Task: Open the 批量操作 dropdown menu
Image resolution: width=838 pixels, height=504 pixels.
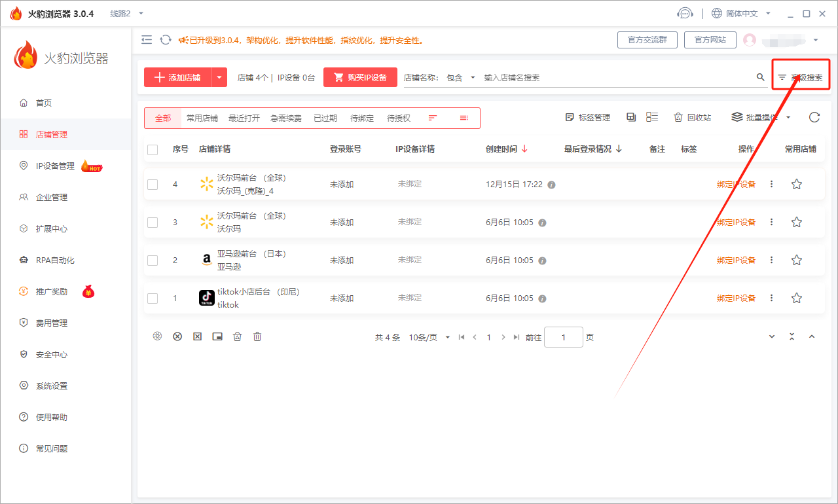Action: 761,118
